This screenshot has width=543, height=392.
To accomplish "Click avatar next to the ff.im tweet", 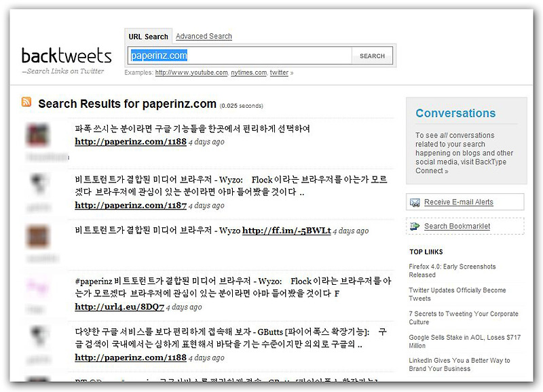I will coord(38,236).
